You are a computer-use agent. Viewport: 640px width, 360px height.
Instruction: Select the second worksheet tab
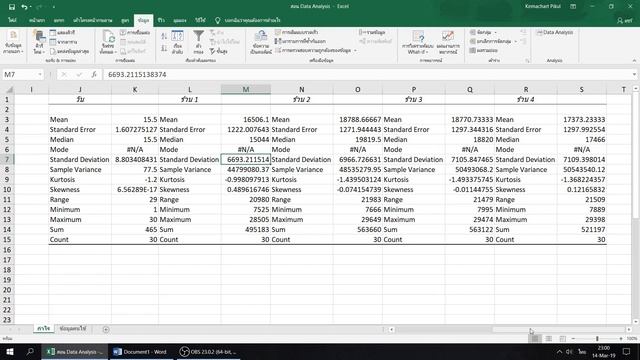[73, 329]
